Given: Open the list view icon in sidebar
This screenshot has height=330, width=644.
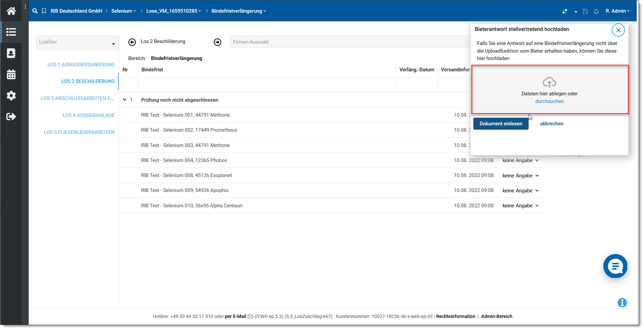Looking at the screenshot, I should point(11,32).
